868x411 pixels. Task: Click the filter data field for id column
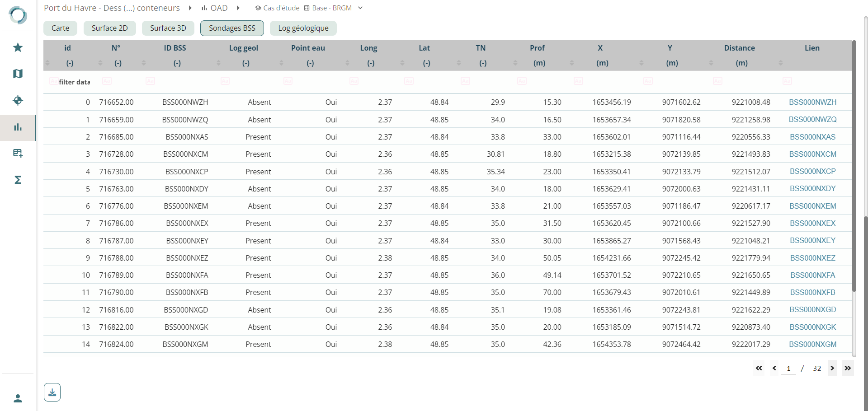pyautogui.click(x=72, y=82)
